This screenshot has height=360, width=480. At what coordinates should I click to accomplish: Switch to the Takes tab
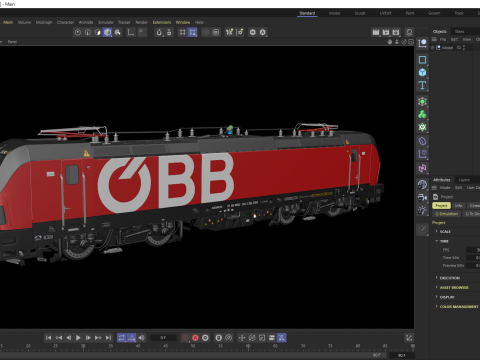(459, 32)
